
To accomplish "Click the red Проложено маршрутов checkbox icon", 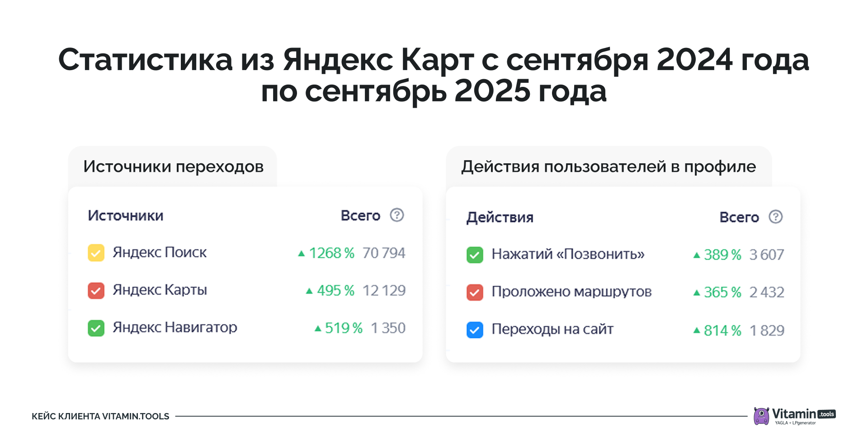I will pos(474,292).
